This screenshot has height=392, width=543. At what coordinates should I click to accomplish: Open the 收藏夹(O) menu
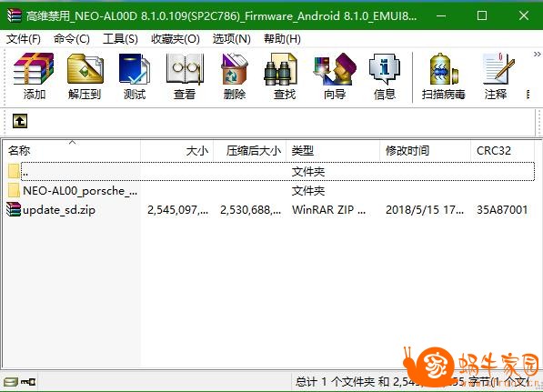(x=176, y=39)
